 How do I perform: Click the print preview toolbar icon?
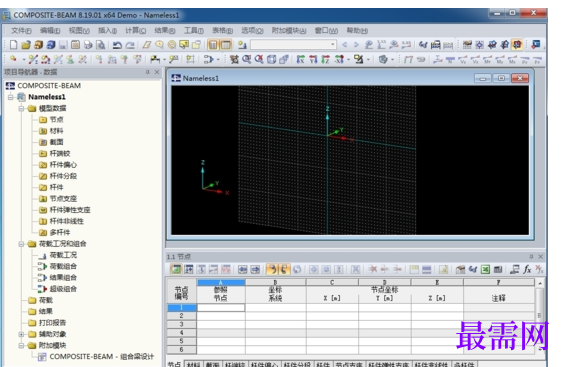click(101, 45)
